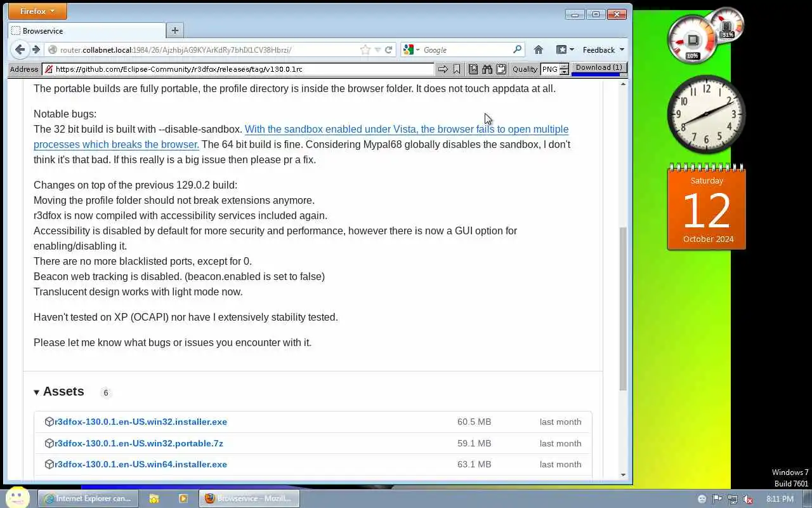Open a new tab with the plus button

point(175,30)
